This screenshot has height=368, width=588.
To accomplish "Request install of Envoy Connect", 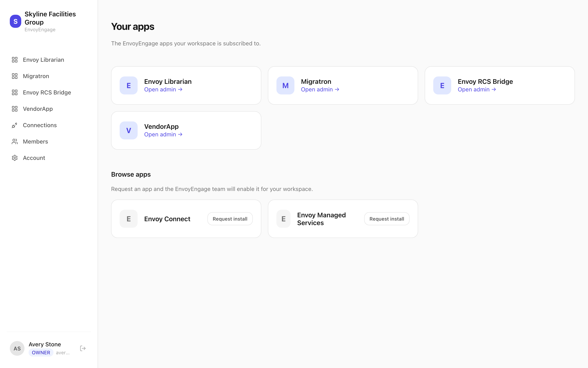I will (230, 219).
